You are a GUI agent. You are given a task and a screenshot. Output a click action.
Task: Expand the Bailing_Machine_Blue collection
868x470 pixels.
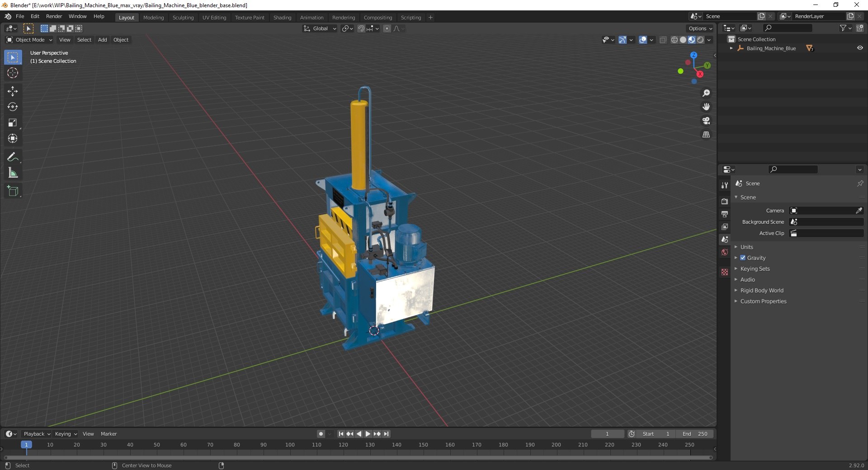(731, 48)
